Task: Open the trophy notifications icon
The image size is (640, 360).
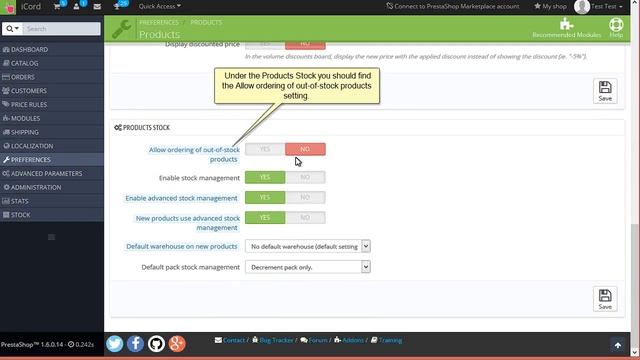Action: point(116,7)
